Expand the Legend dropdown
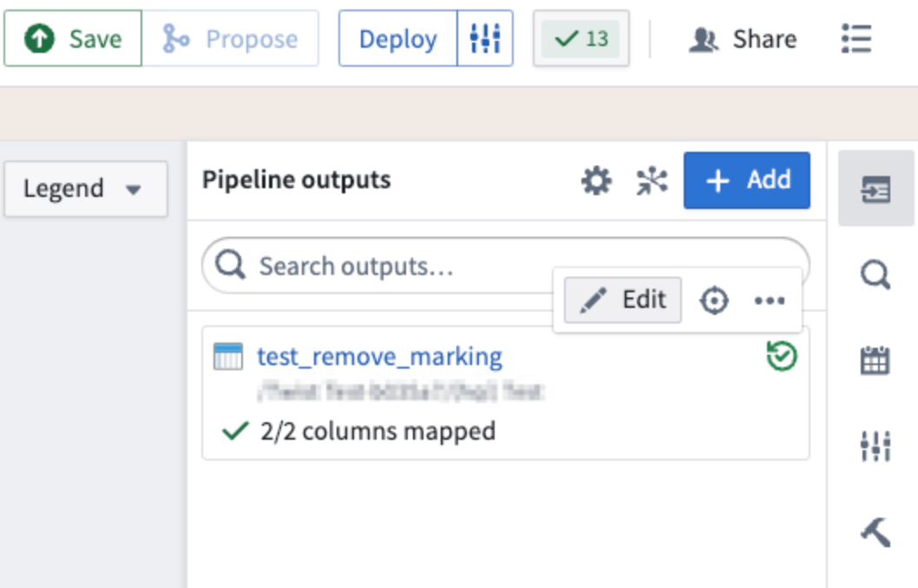The width and height of the screenshot is (918, 588). (85, 188)
